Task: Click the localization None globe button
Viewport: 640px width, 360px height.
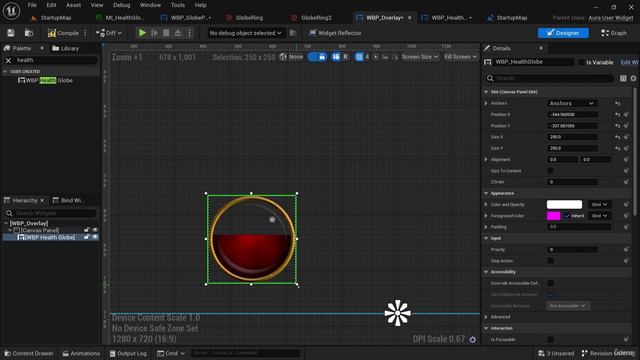Action: click(x=291, y=57)
